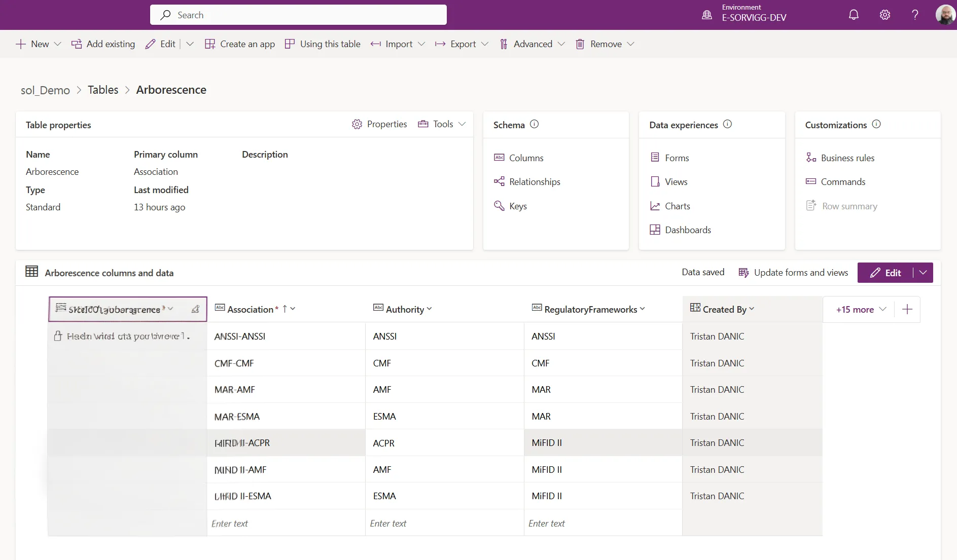Open dropdown arrow beside purple Edit button
Viewport: 957px width, 560px height.
(x=923, y=273)
